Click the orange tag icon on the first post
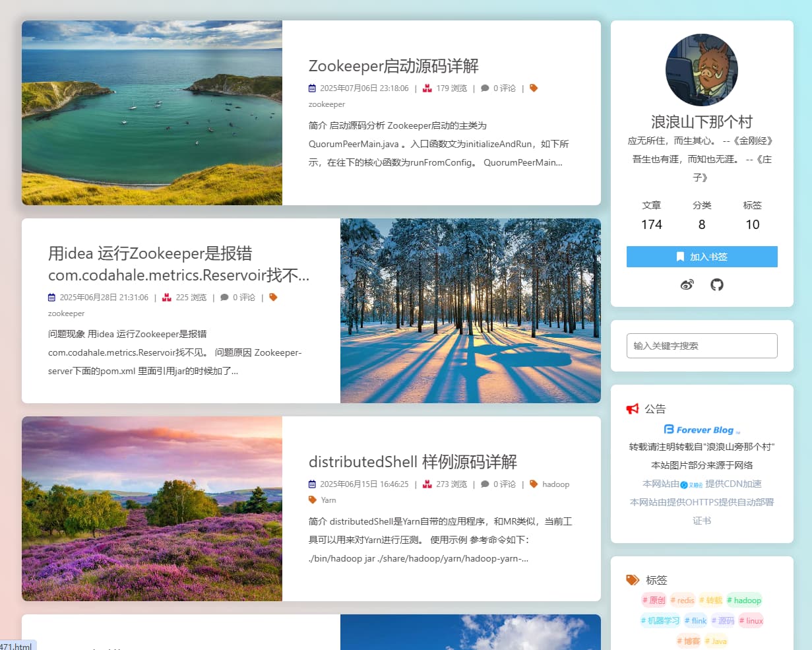This screenshot has height=650, width=812. tap(534, 88)
